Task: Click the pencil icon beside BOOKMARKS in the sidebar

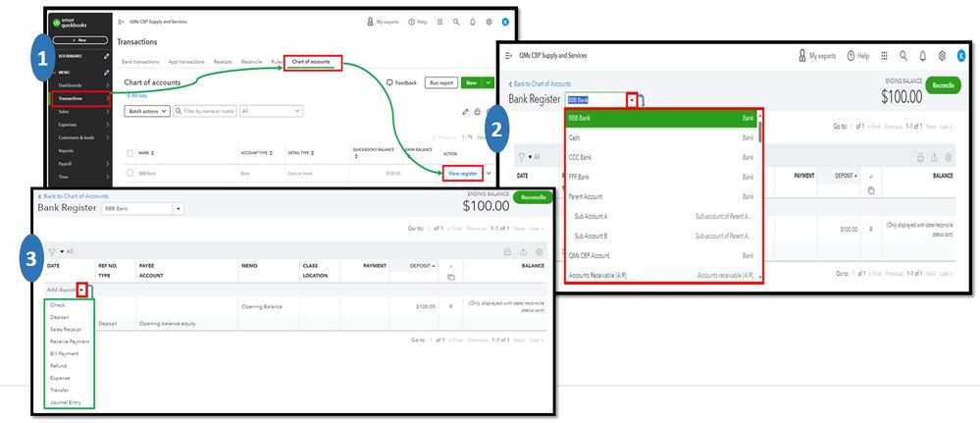Action: (x=106, y=56)
